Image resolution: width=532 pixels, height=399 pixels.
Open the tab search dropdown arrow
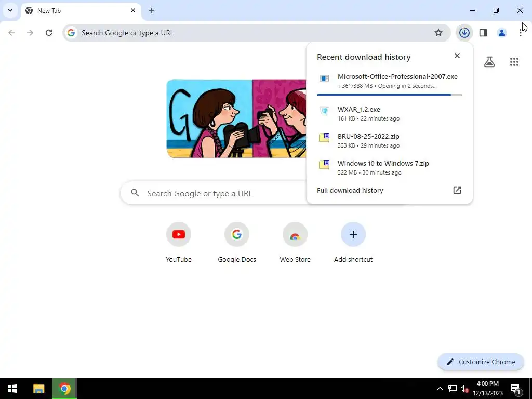click(x=10, y=10)
